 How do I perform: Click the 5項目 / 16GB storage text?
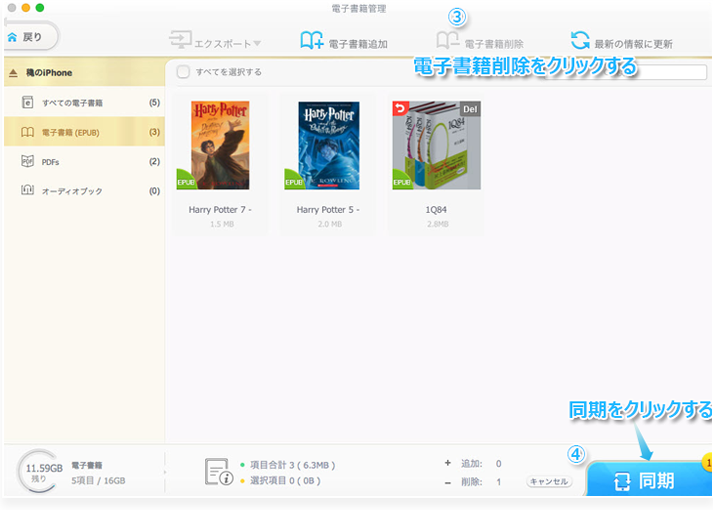(x=98, y=480)
